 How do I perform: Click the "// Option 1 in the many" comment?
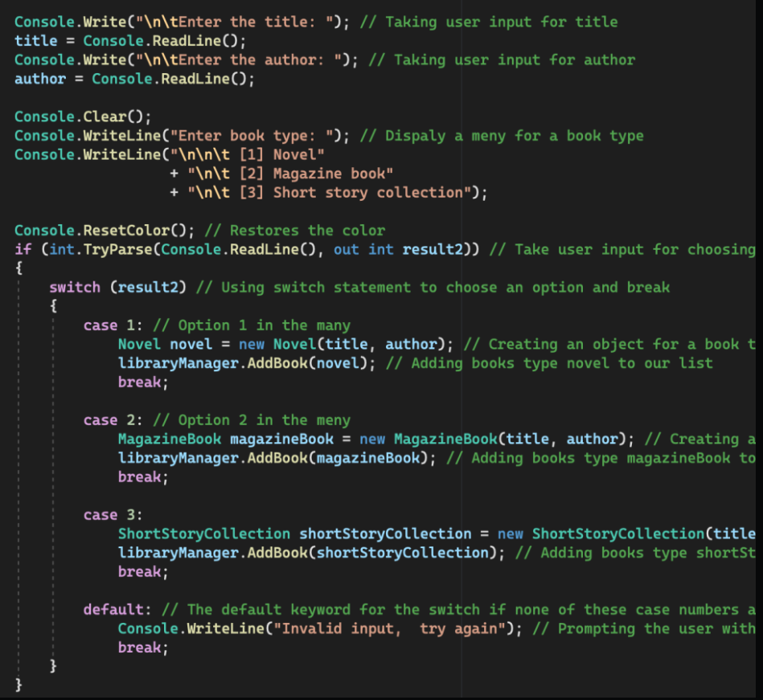click(252, 325)
